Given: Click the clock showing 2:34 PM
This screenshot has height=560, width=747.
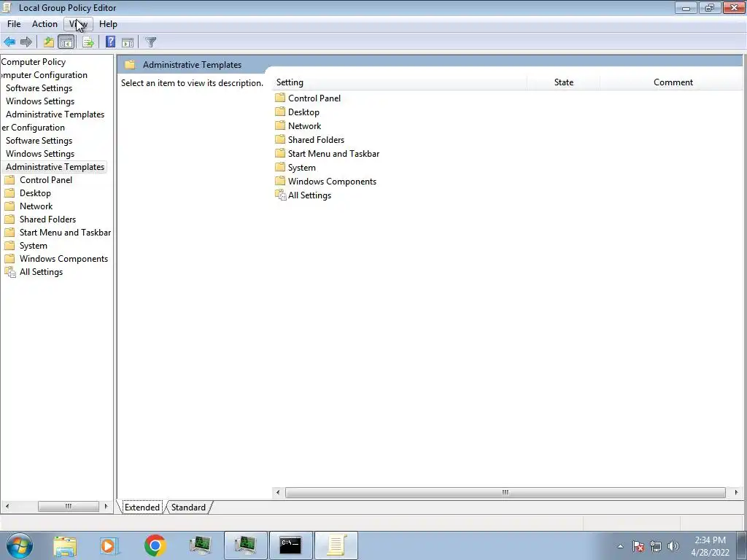Looking at the screenshot, I should (710, 545).
